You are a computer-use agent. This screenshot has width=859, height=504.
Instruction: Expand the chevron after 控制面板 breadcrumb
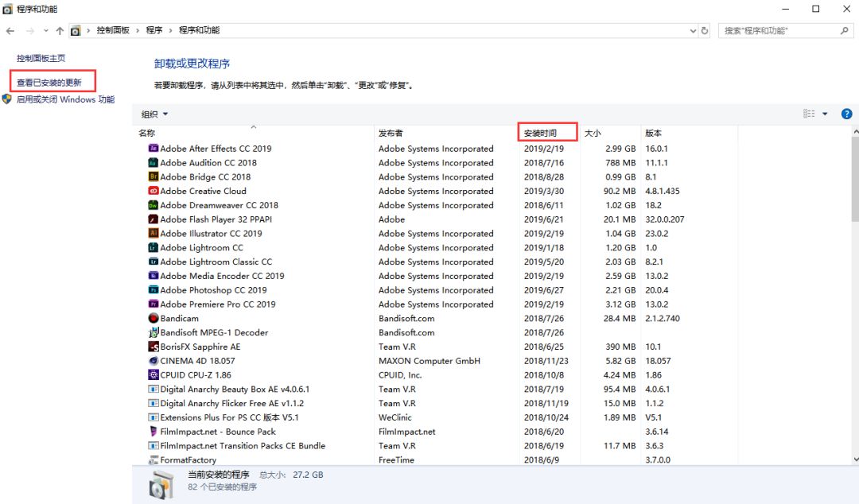pos(138,31)
